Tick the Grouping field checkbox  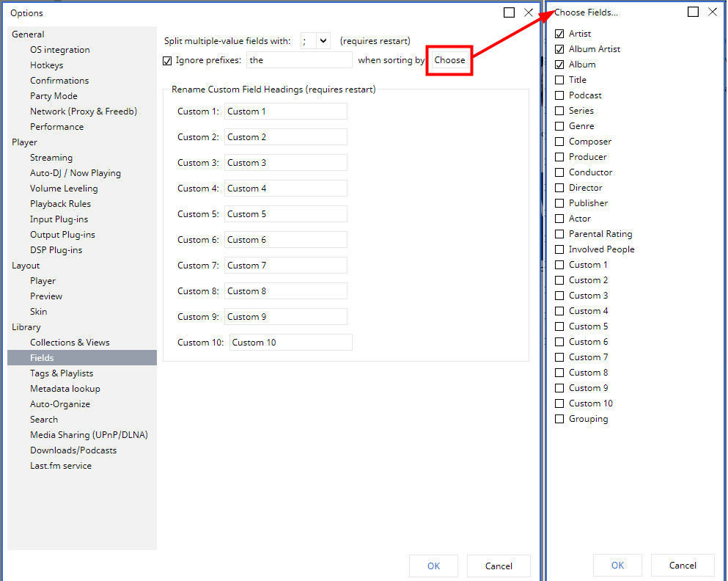[560, 419]
